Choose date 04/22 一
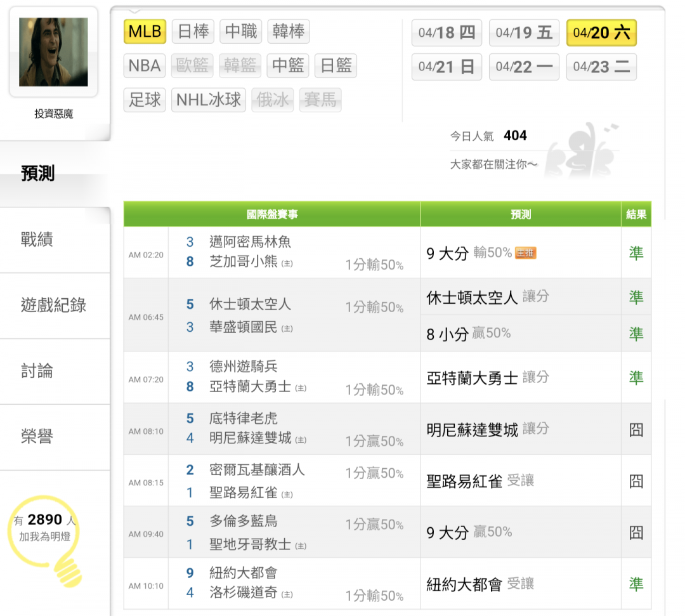685x616 pixels. tap(524, 67)
